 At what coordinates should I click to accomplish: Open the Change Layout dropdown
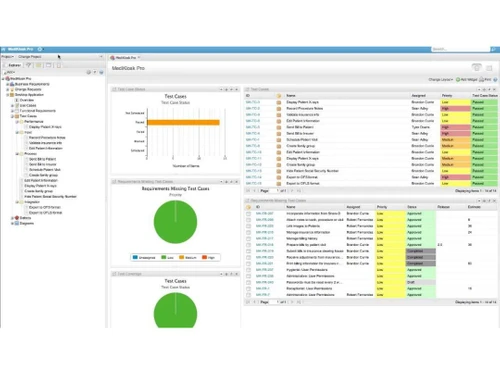tap(440, 80)
